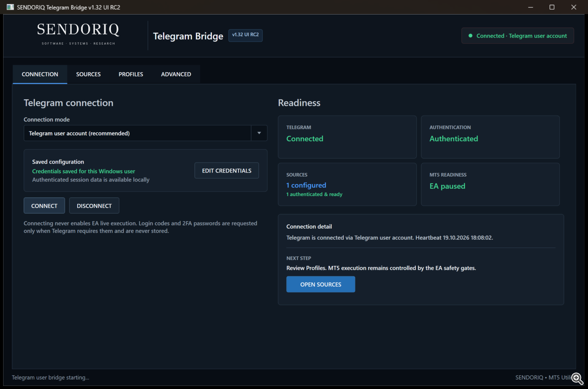The image size is (588, 389).
Task: Click the green connection status dot
Action: [470, 36]
